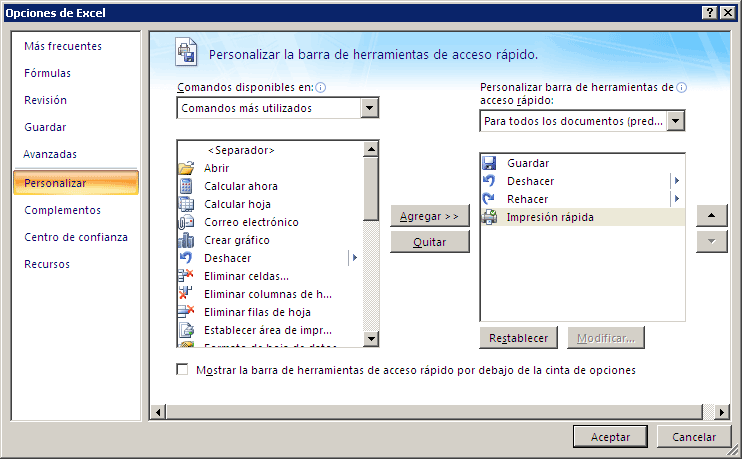Click the command list scroll up arrow
The height and width of the screenshot is (459, 742).
coord(371,149)
